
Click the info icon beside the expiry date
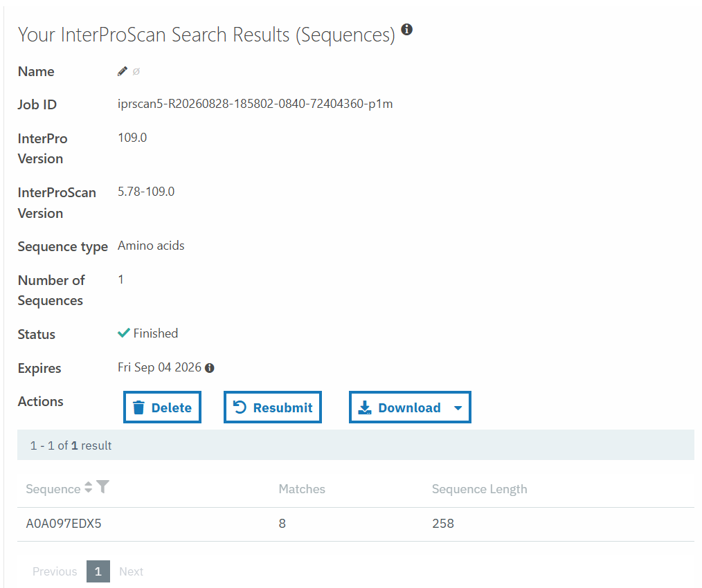click(x=210, y=368)
